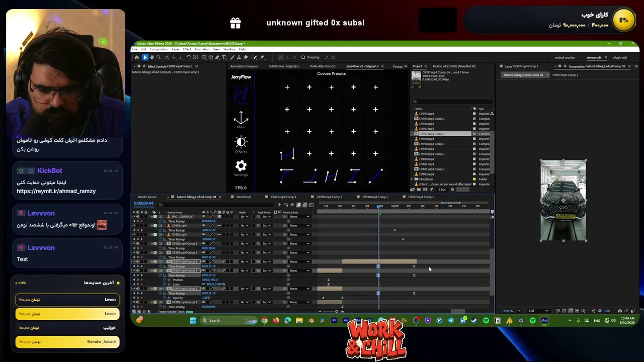Viewport: 644px width, 362px height.
Task: Select C9395.mp4 in Project panel
Action: (x=427, y=114)
